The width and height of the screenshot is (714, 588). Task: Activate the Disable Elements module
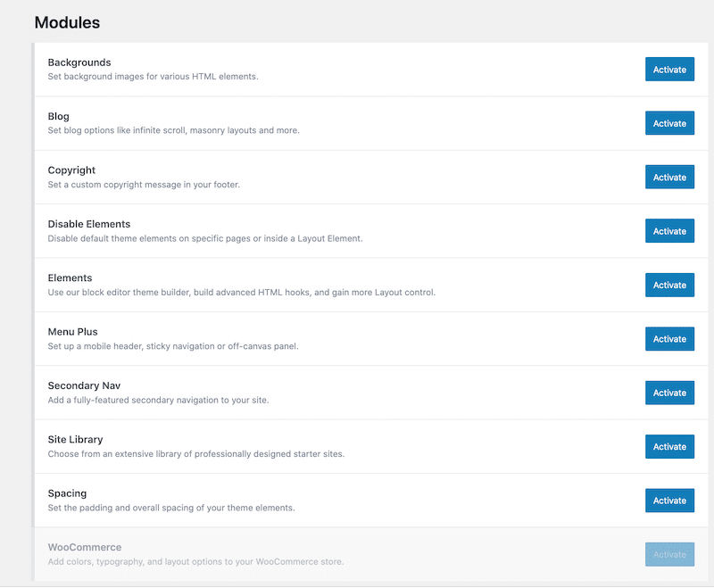coord(669,231)
